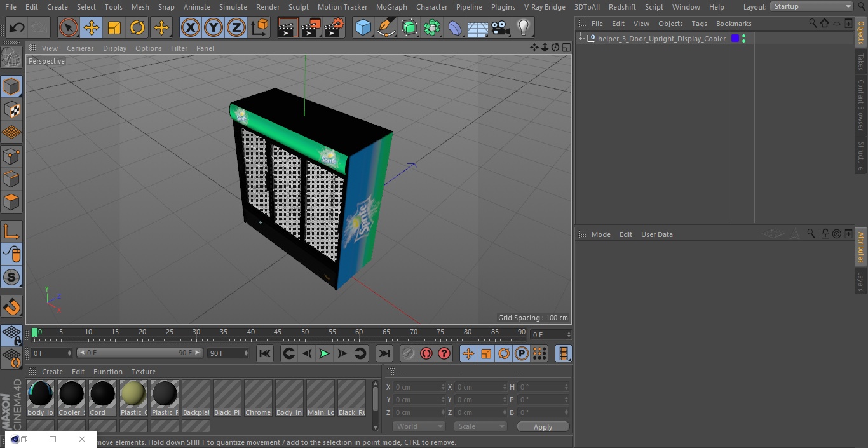Toggle X axis lock
This screenshot has width=868, height=448.
click(x=191, y=27)
